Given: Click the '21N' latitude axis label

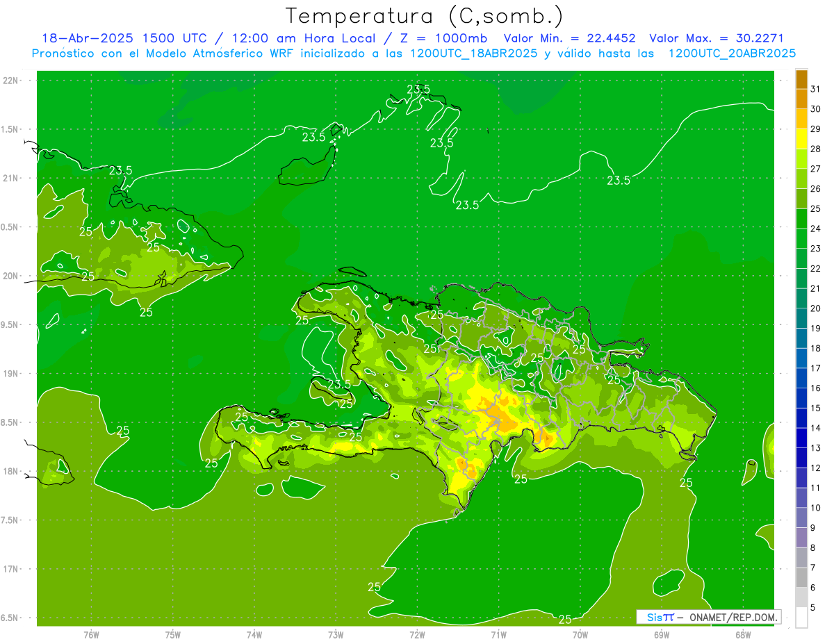Looking at the screenshot, I should [11, 178].
